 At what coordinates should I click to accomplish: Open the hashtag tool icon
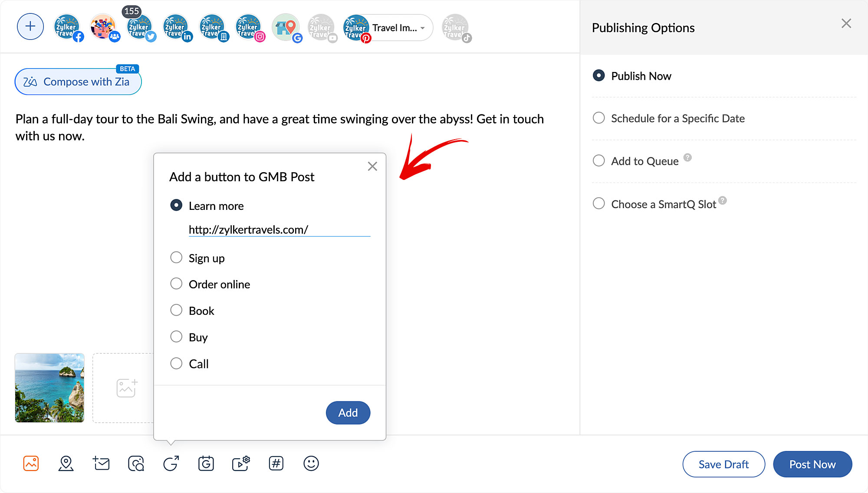pyautogui.click(x=276, y=464)
